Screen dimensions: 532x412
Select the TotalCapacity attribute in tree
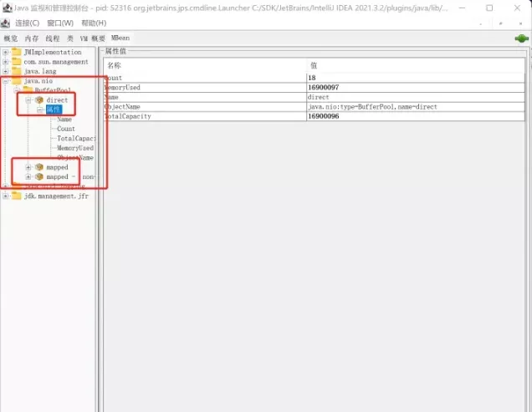coord(76,139)
